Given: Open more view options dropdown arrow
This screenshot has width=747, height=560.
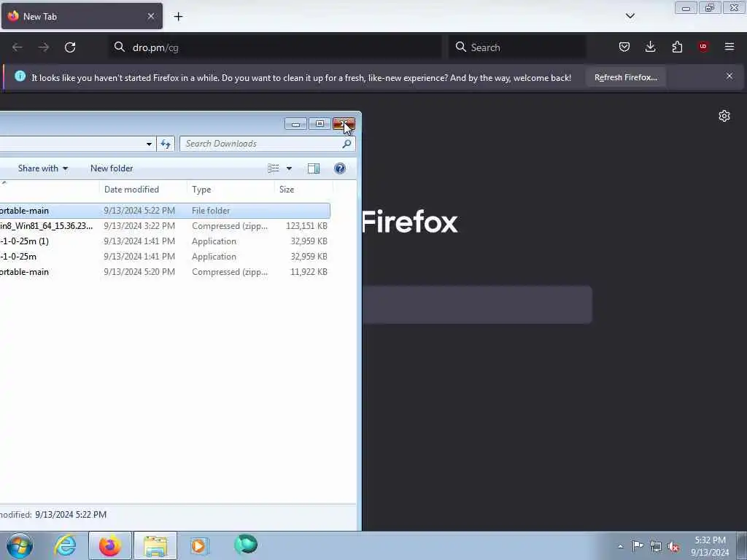Looking at the screenshot, I should click(289, 168).
